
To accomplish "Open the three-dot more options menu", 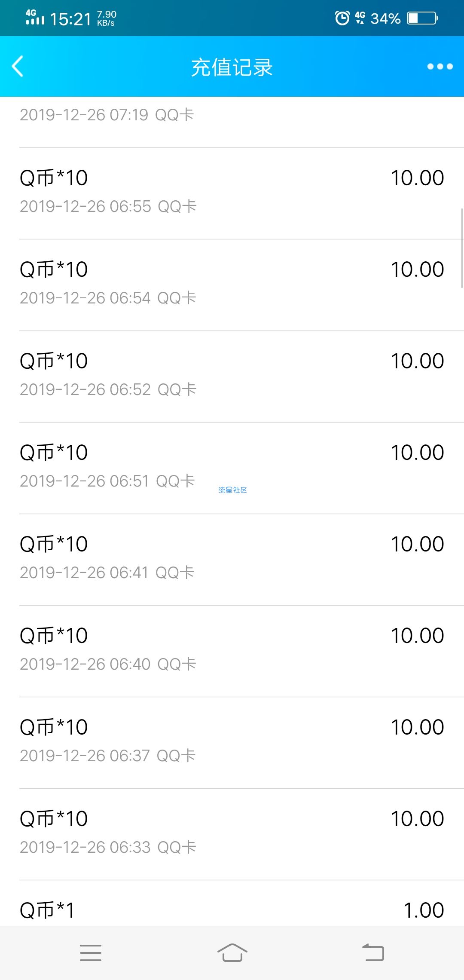I will point(440,67).
